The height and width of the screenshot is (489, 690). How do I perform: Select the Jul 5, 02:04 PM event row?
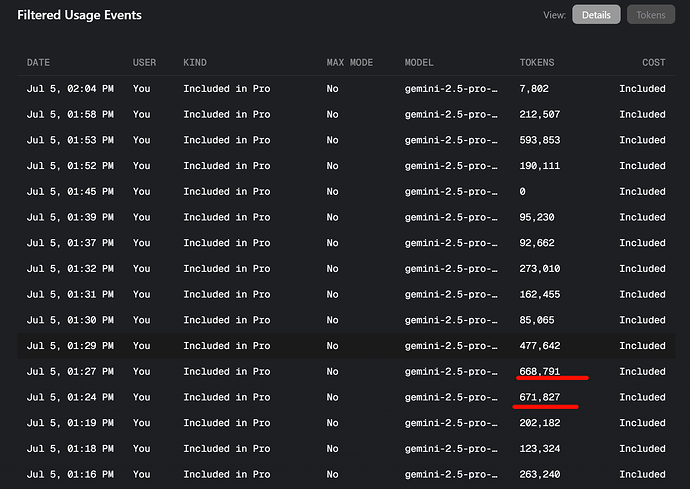point(346,88)
